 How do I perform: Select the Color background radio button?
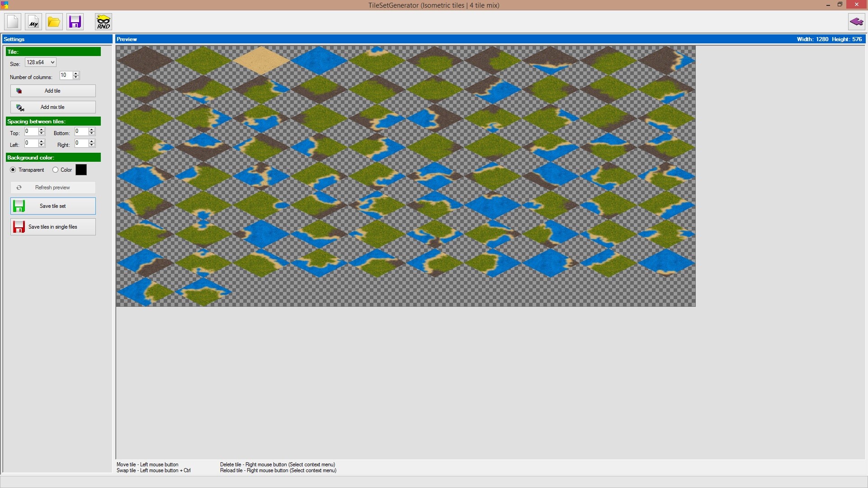pos(55,170)
